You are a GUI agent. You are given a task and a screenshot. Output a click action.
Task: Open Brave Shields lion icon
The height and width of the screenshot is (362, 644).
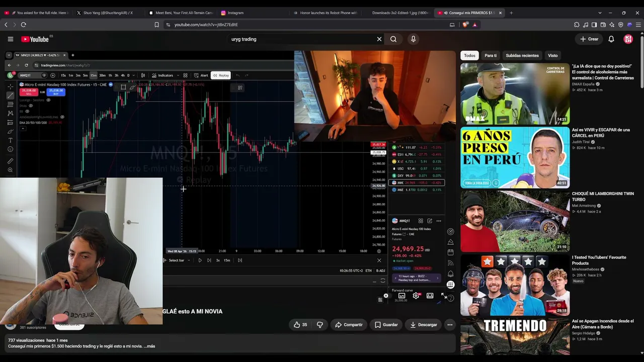click(465, 25)
